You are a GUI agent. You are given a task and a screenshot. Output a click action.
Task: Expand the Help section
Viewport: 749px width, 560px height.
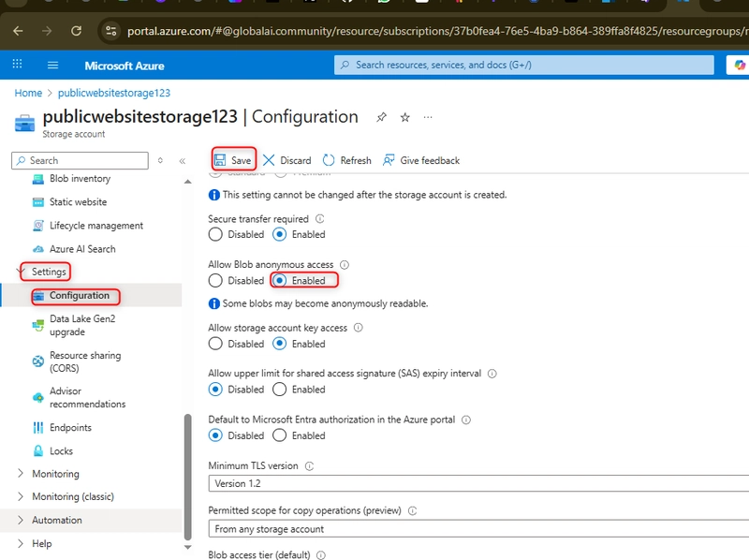[20, 543]
